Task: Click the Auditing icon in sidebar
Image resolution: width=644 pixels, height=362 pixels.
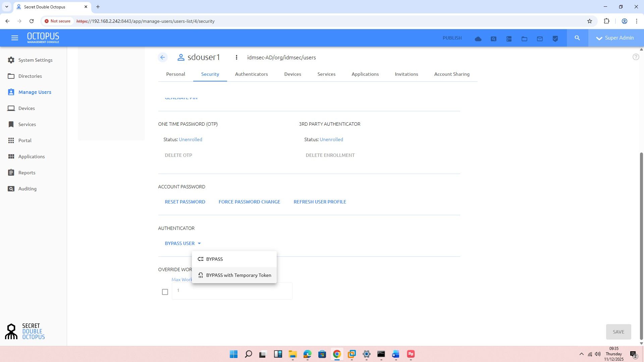Action: coord(11,189)
